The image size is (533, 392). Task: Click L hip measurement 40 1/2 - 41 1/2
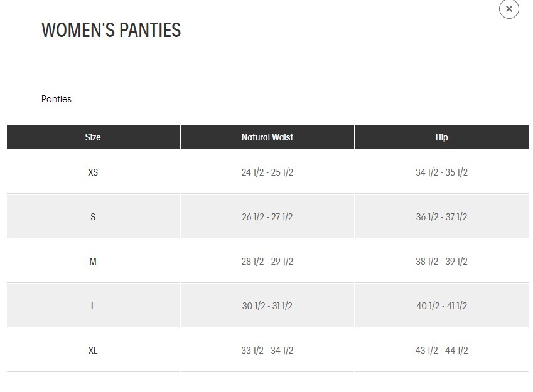(441, 306)
